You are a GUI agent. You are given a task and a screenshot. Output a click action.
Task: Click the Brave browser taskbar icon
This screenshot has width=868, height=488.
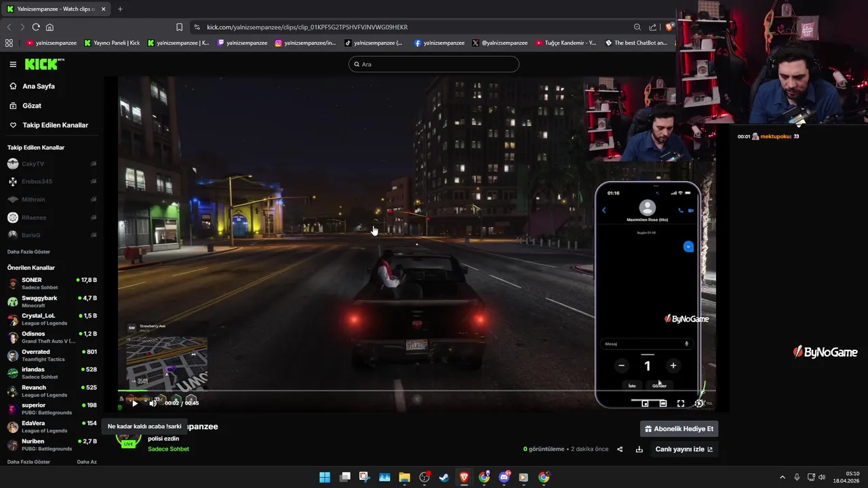[x=464, y=477]
